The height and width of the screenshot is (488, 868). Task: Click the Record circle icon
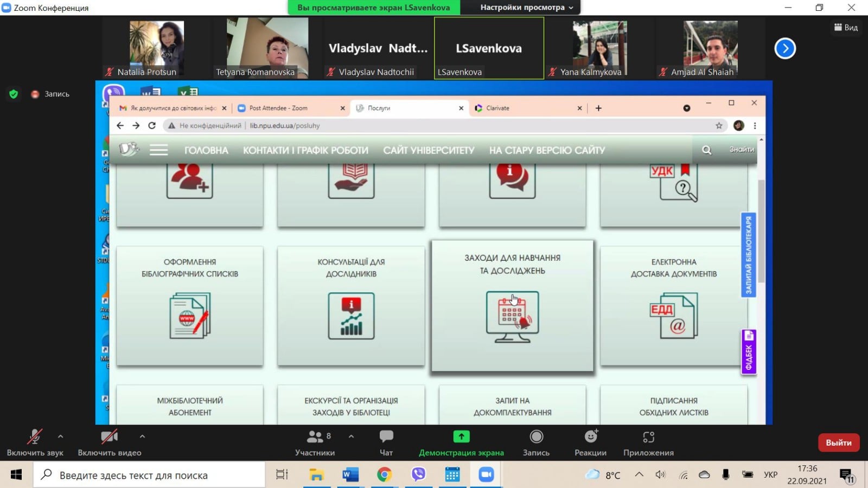point(536,437)
